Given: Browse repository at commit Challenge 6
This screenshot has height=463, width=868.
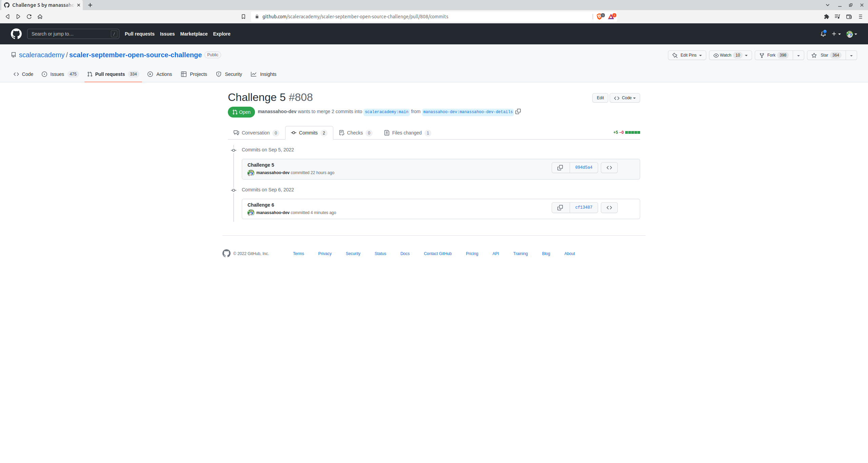Looking at the screenshot, I should coord(609,207).
